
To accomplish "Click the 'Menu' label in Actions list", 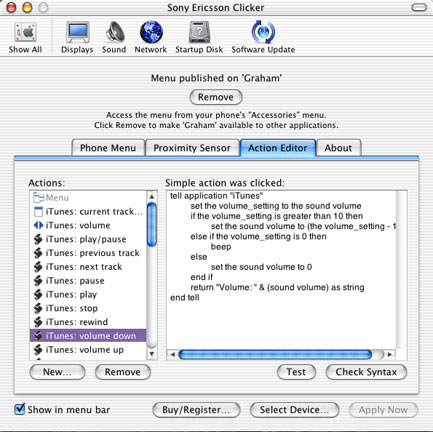I will coord(57,198).
